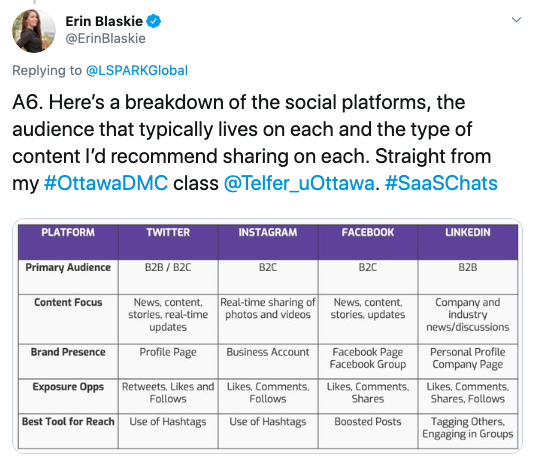Click the tweet body text
This screenshot has width=536, height=467.
coord(255,143)
